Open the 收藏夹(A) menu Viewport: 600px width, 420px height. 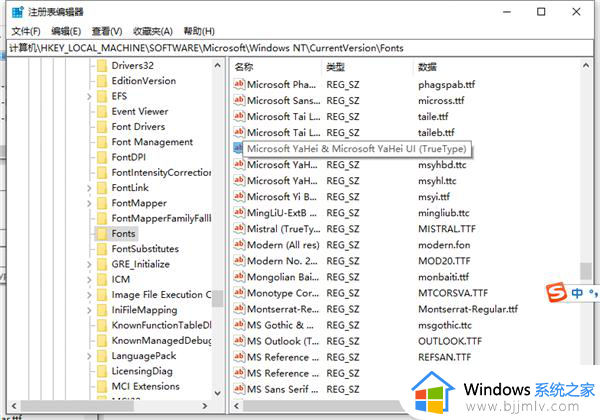153,31
